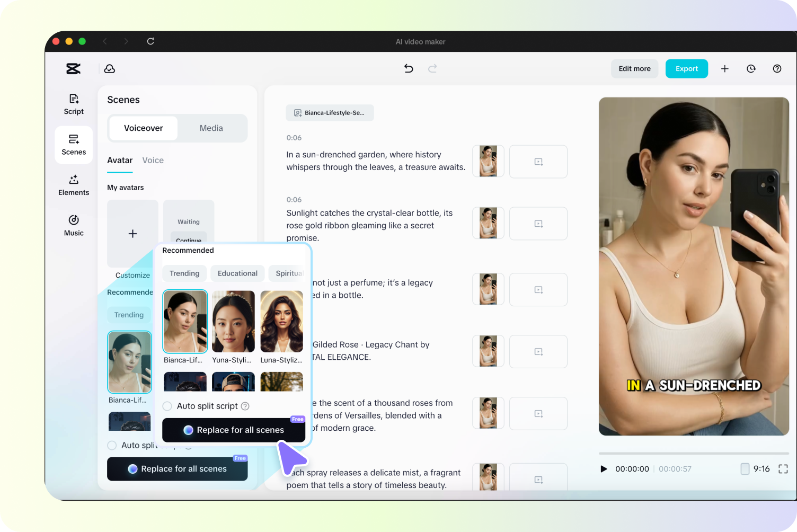Click the plus icon near Export
Image resolution: width=797 pixels, height=532 pixels.
coord(724,68)
